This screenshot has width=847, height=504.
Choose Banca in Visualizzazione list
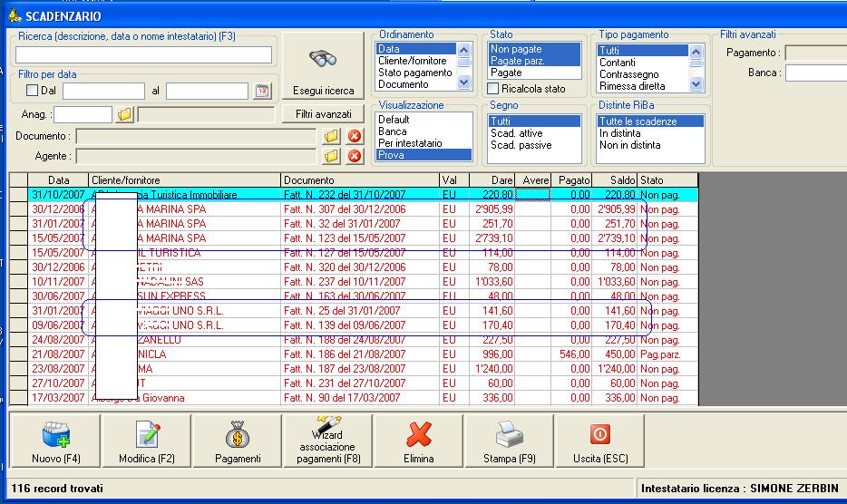[x=423, y=131]
